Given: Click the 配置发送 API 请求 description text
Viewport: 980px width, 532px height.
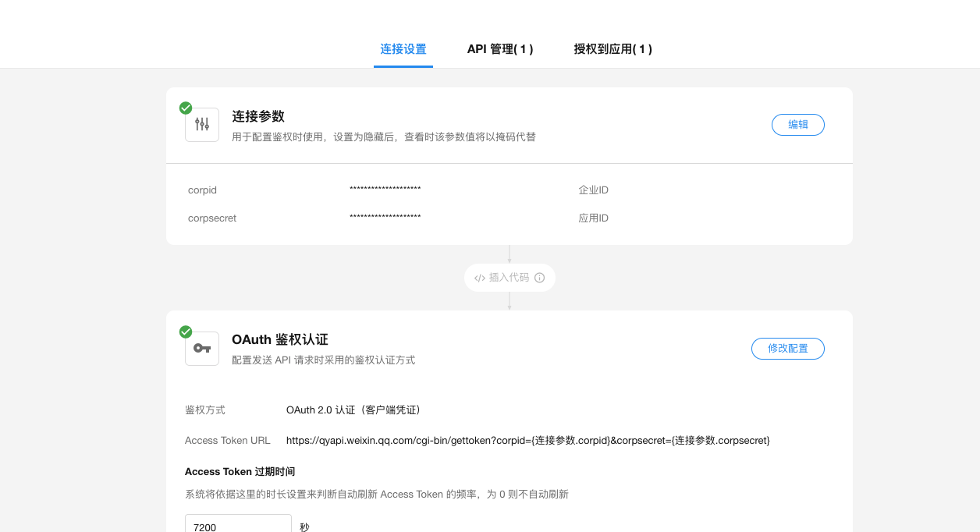Looking at the screenshot, I should [323, 360].
